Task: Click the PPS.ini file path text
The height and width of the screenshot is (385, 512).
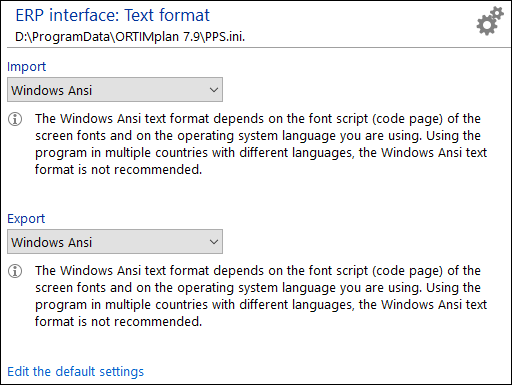Action: (x=130, y=36)
